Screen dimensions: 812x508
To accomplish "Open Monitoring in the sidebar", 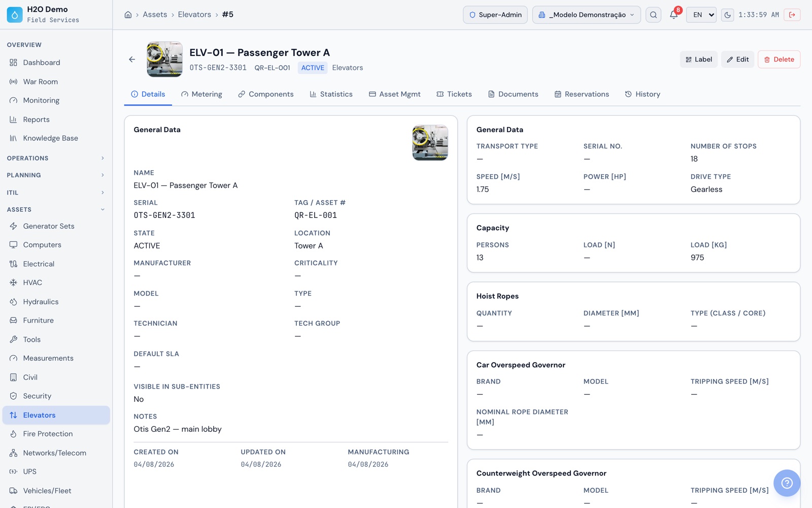I will pos(56,101).
